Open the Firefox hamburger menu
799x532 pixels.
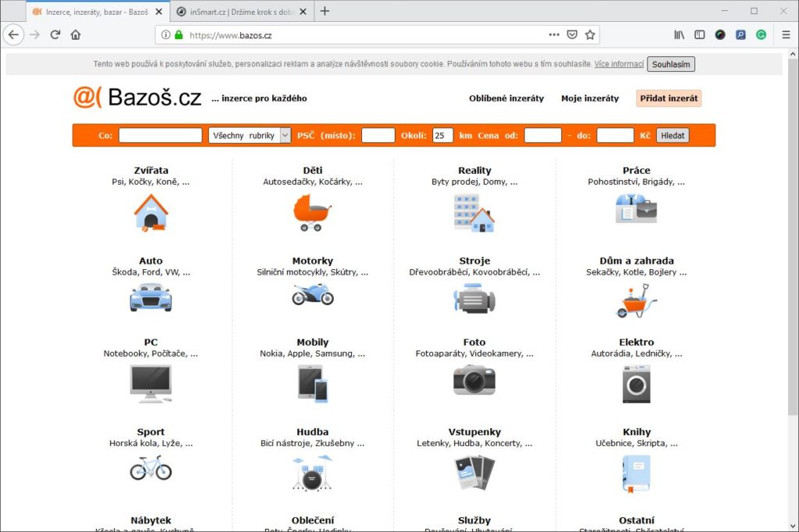point(786,34)
